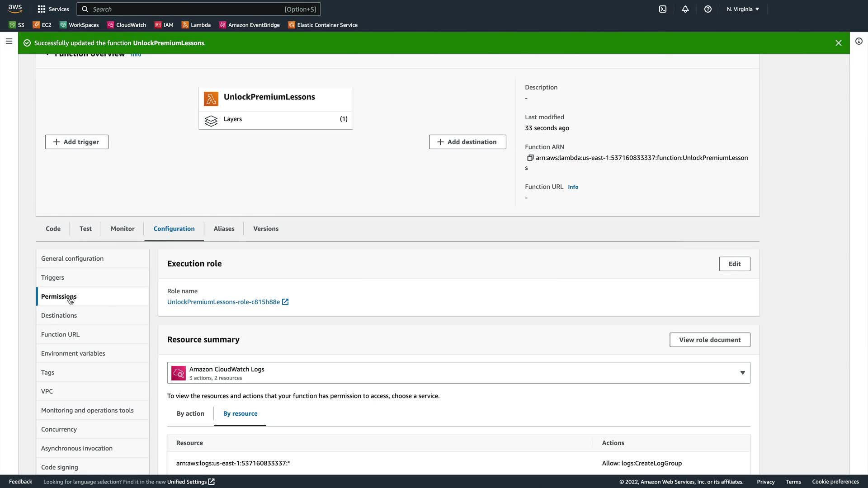This screenshot has height=488, width=868.
Task: Open the Lambda bookmark shortcut
Action: click(x=196, y=25)
